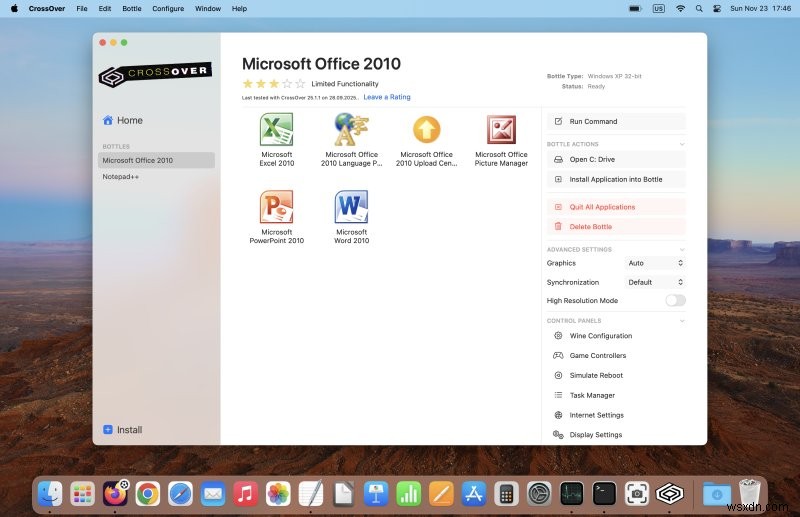Screen dimensions: 800x517
Task: Launch Google Chrome from the Dock
Action: click(x=148, y=494)
